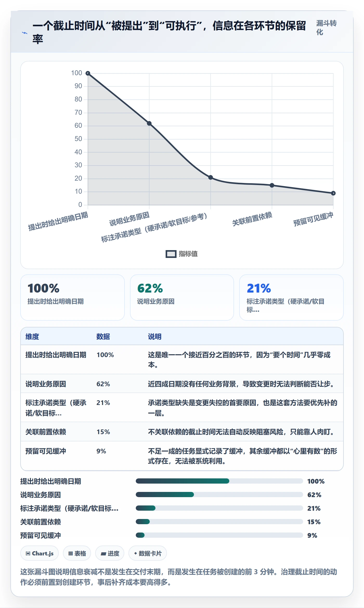Click the 表格 chip
364x608 pixels.
click(x=77, y=553)
